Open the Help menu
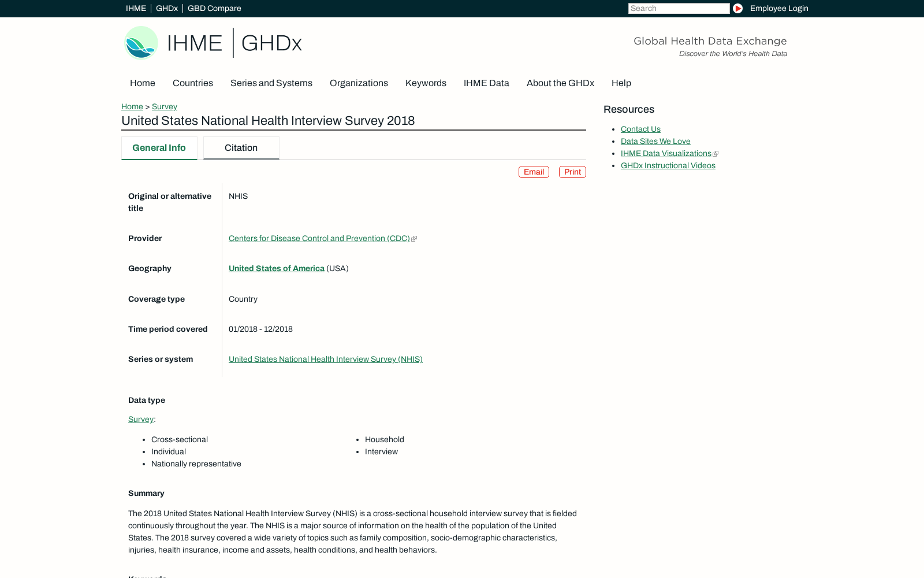This screenshot has width=924, height=578. pos(621,83)
